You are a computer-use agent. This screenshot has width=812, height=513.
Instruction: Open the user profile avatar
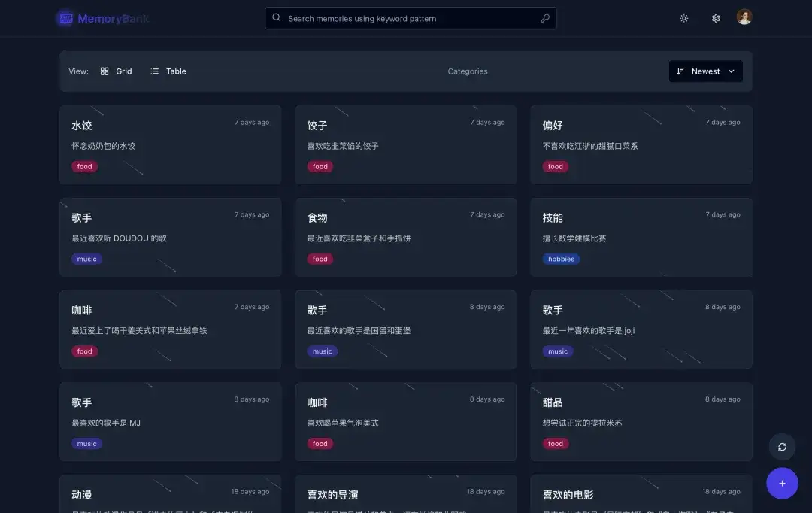(x=744, y=17)
